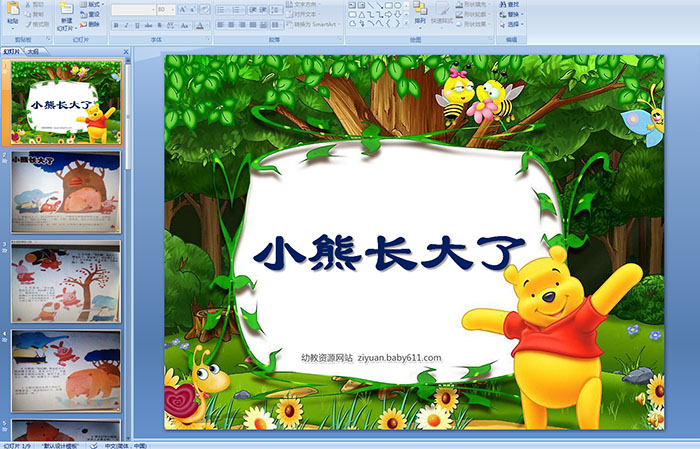Click the slide title 小熊长大了
Screen dimensions: 700x449
[x=388, y=253]
